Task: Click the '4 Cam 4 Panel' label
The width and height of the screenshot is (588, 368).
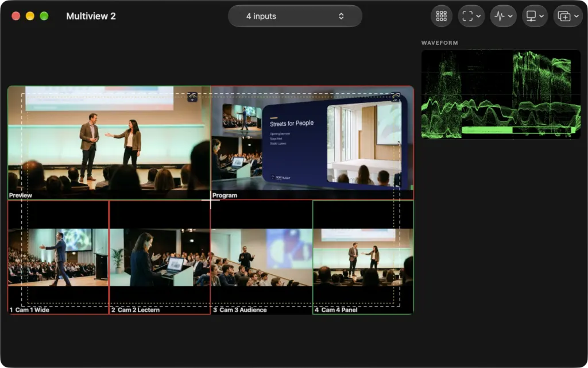Action: 336,310
